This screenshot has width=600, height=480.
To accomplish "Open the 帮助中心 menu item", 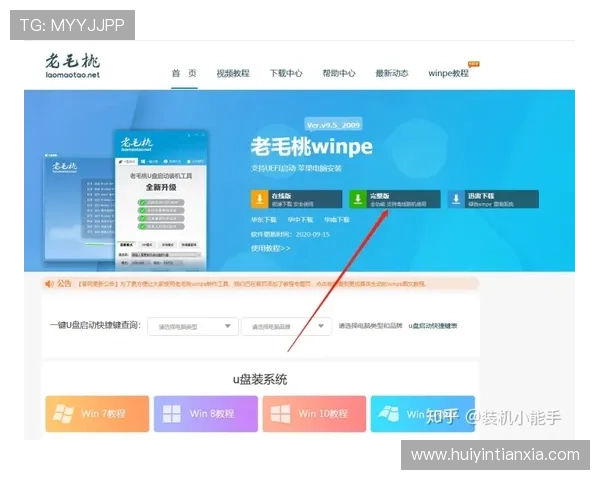I will click(339, 73).
